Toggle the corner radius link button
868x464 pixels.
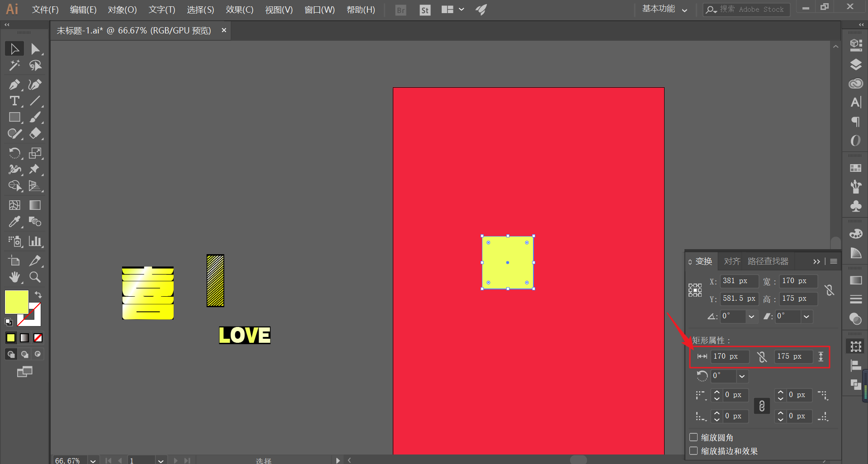click(x=762, y=406)
